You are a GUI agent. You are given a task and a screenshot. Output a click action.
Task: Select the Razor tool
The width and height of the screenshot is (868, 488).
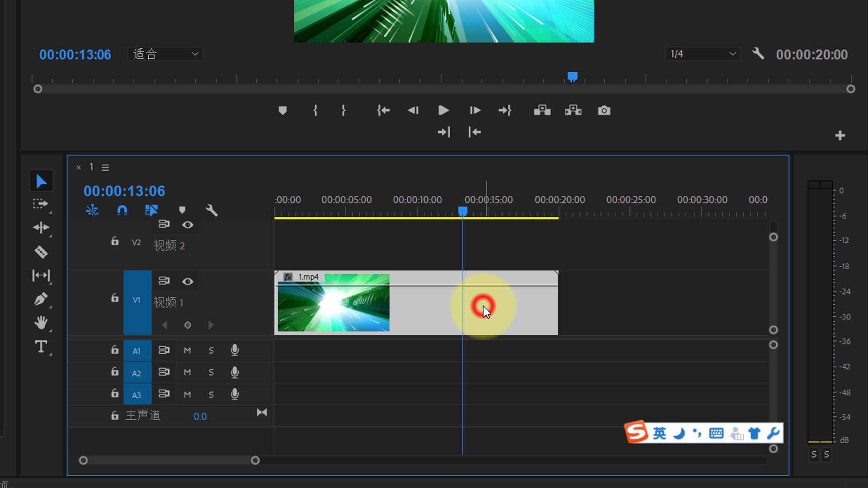[x=41, y=252]
